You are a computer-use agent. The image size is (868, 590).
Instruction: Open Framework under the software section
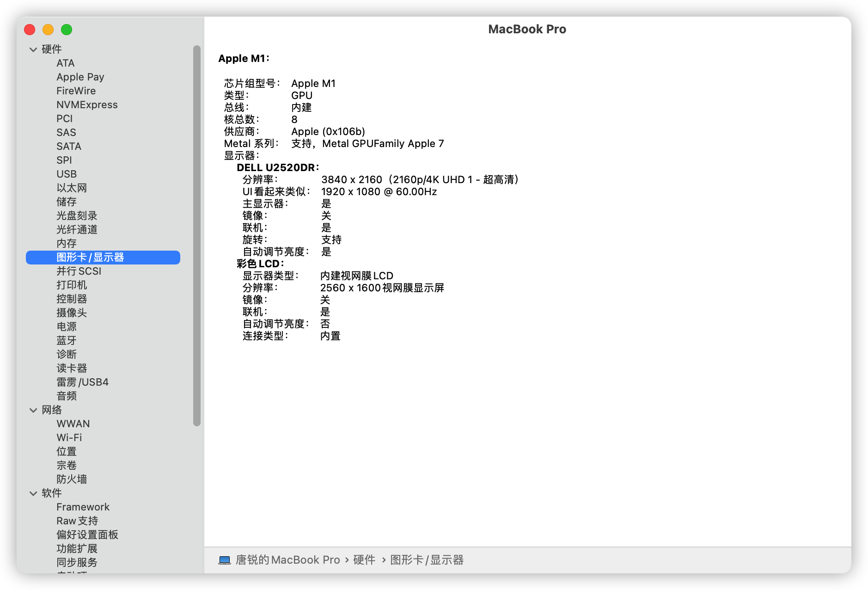83,507
